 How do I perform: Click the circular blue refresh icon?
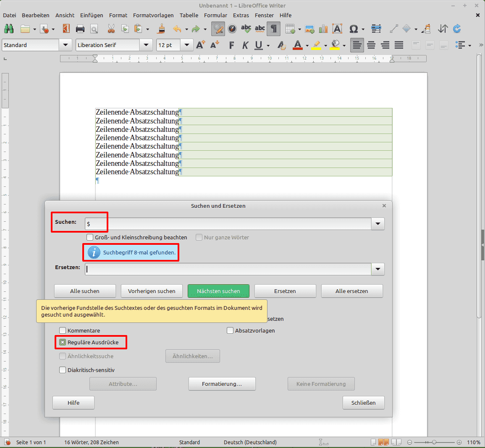point(457,29)
